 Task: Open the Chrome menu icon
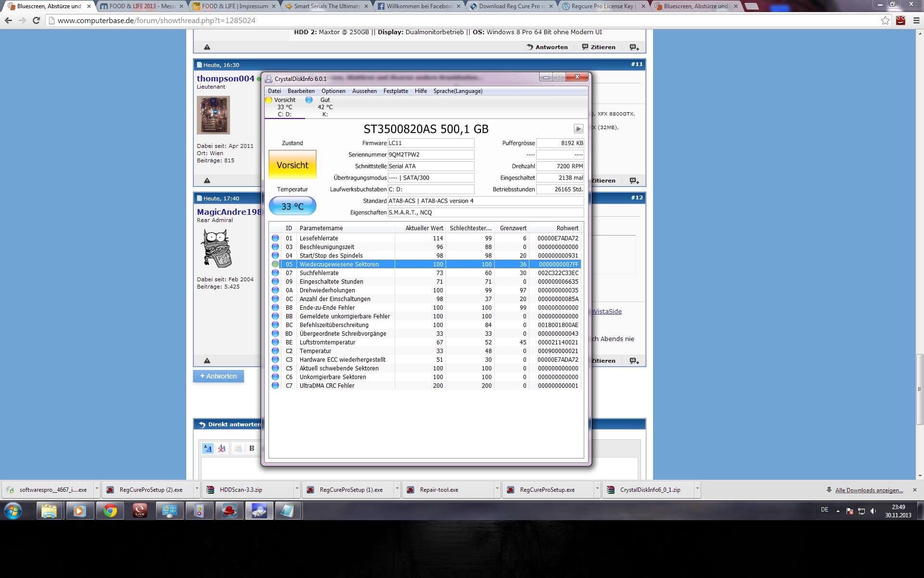916,20
